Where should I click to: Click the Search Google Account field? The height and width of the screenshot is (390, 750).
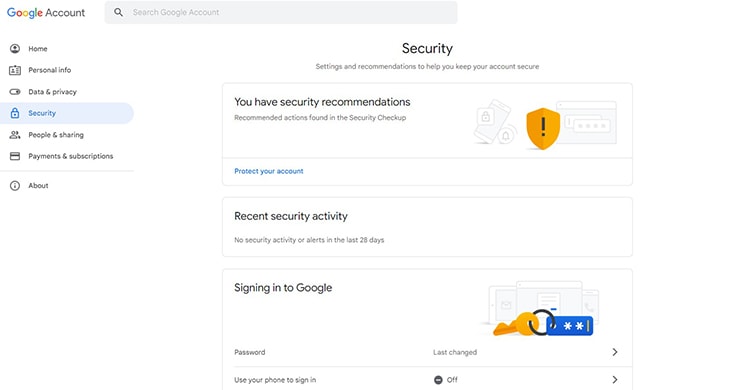click(281, 12)
